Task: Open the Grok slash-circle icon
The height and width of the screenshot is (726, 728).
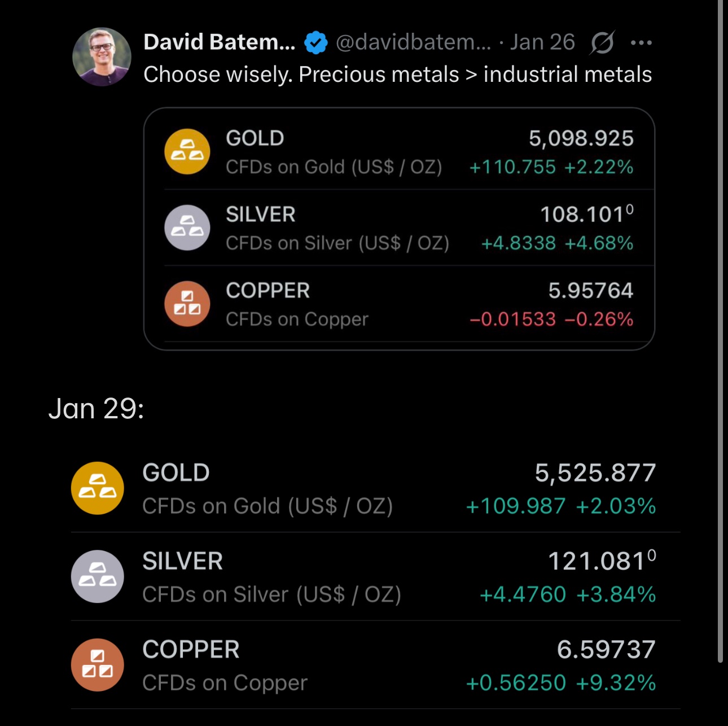Action: [x=602, y=42]
